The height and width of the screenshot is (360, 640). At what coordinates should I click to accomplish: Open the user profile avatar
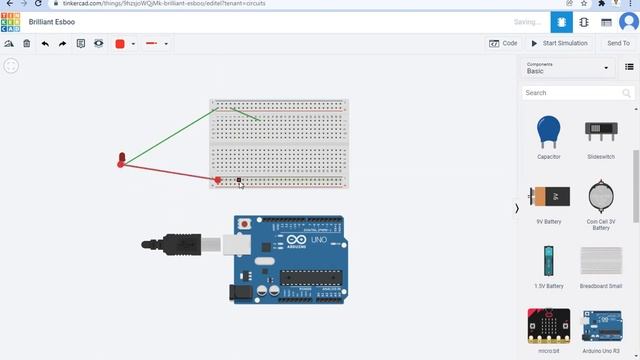tap(629, 22)
